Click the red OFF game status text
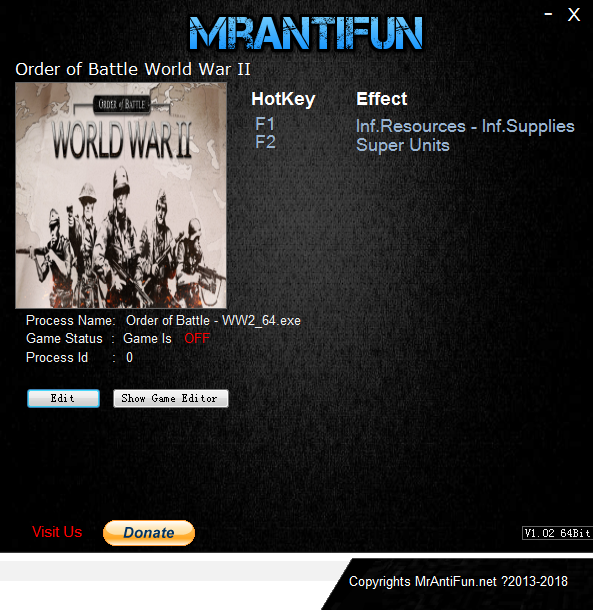The height and width of the screenshot is (610, 593). 197,338
